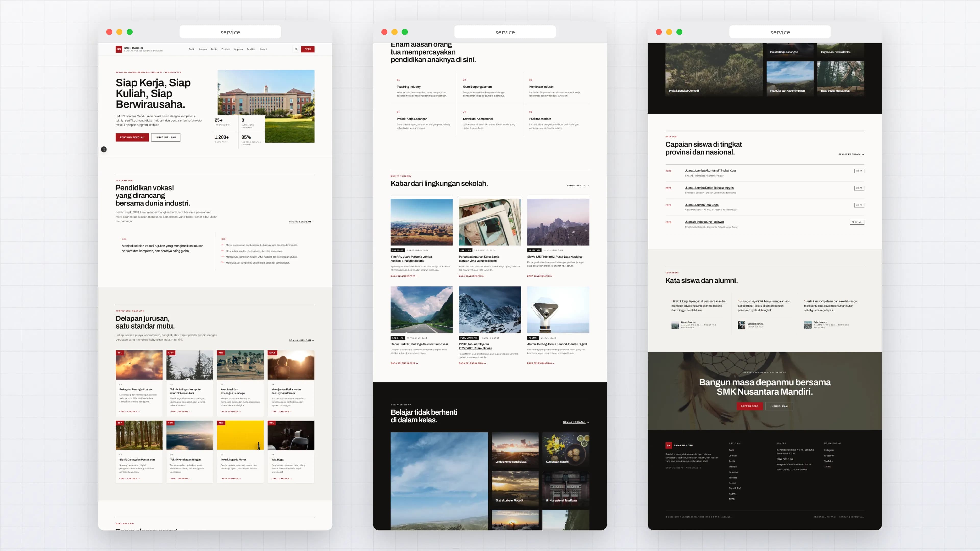Click the Hubungi Kami outlined button
The image size is (980, 551).
[779, 406]
